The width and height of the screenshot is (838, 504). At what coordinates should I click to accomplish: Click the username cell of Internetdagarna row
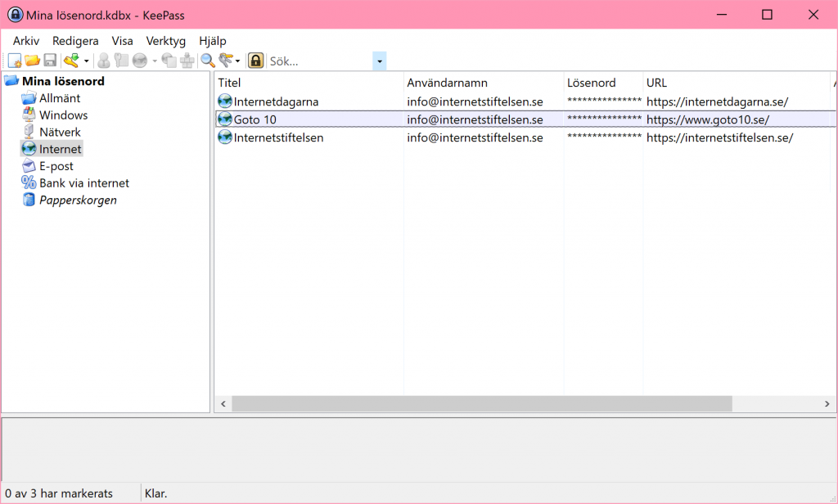[x=475, y=101]
